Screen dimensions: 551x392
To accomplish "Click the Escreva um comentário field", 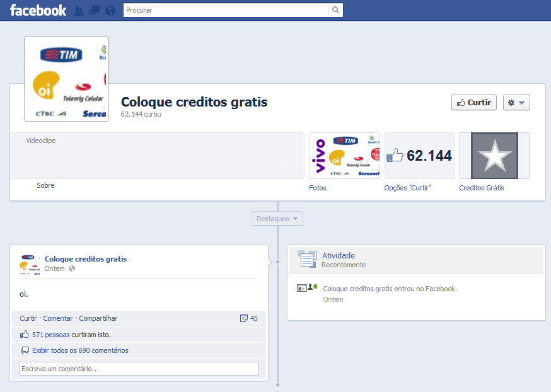I will point(139,369).
